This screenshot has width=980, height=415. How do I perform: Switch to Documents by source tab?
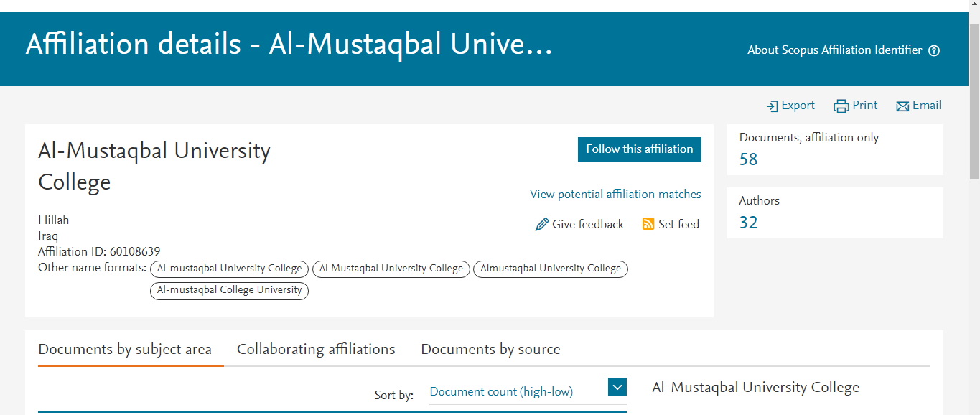[490, 350]
